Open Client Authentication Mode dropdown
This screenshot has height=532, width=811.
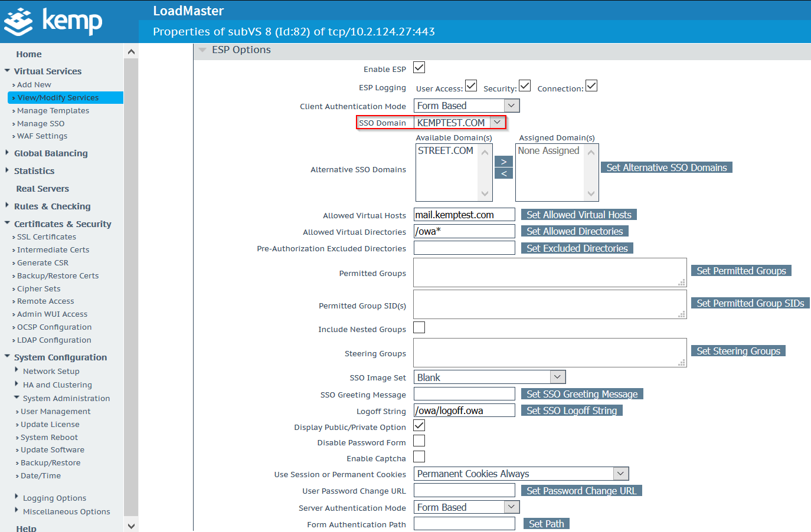point(466,106)
